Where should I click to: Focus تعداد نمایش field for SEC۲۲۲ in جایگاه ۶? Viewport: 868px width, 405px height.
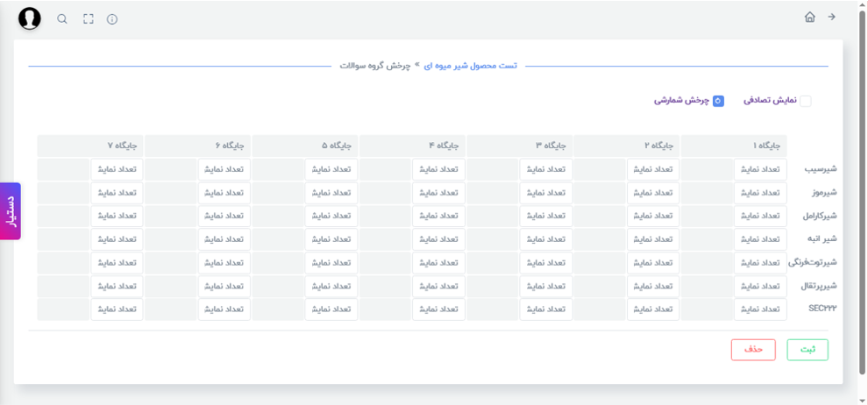(224, 309)
